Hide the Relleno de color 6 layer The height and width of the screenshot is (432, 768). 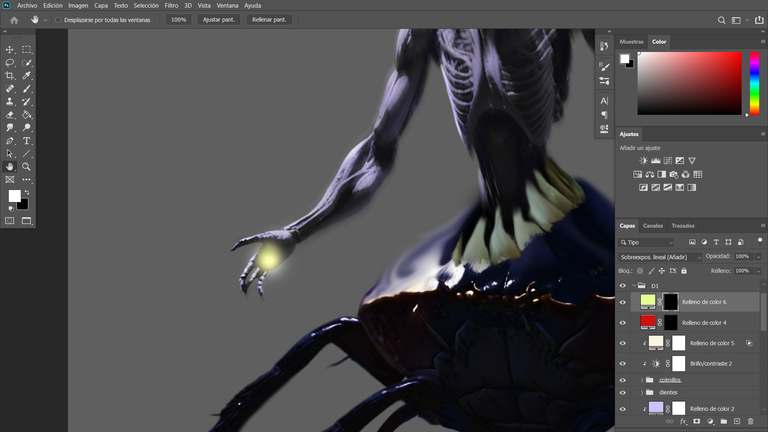coord(623,302)
